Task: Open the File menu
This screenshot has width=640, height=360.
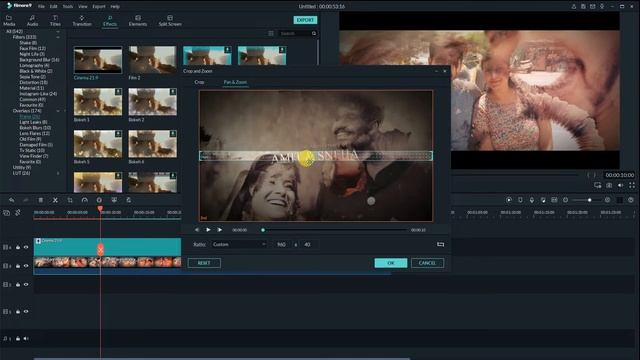Action: (41, 7)
